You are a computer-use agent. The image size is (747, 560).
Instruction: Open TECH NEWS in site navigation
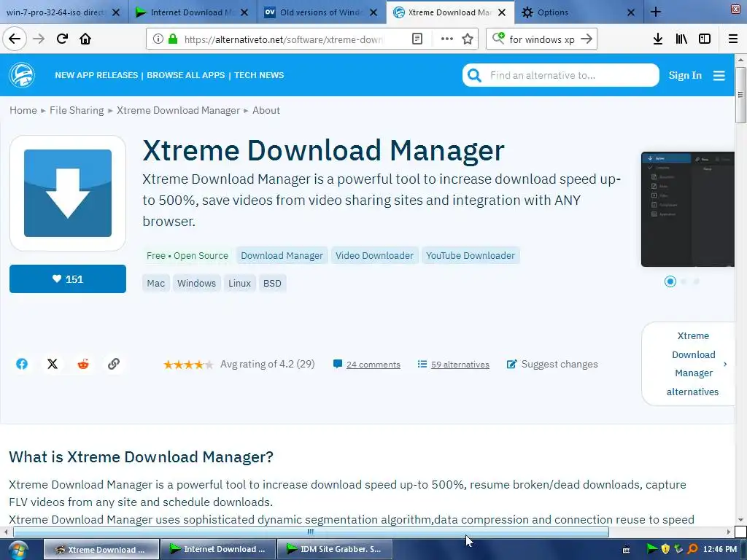click(x=259, y=75)
